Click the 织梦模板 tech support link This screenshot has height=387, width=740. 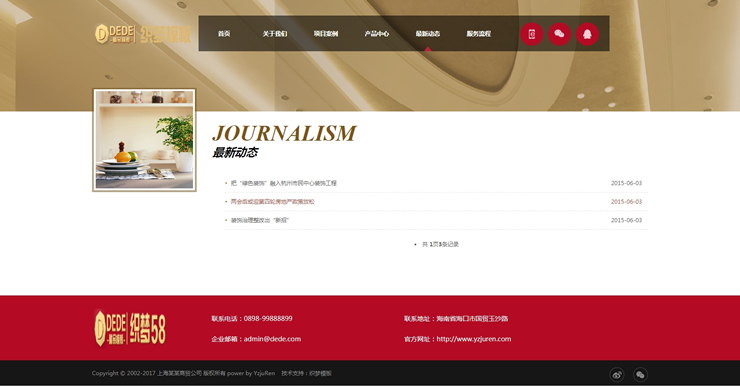(320, 373)
